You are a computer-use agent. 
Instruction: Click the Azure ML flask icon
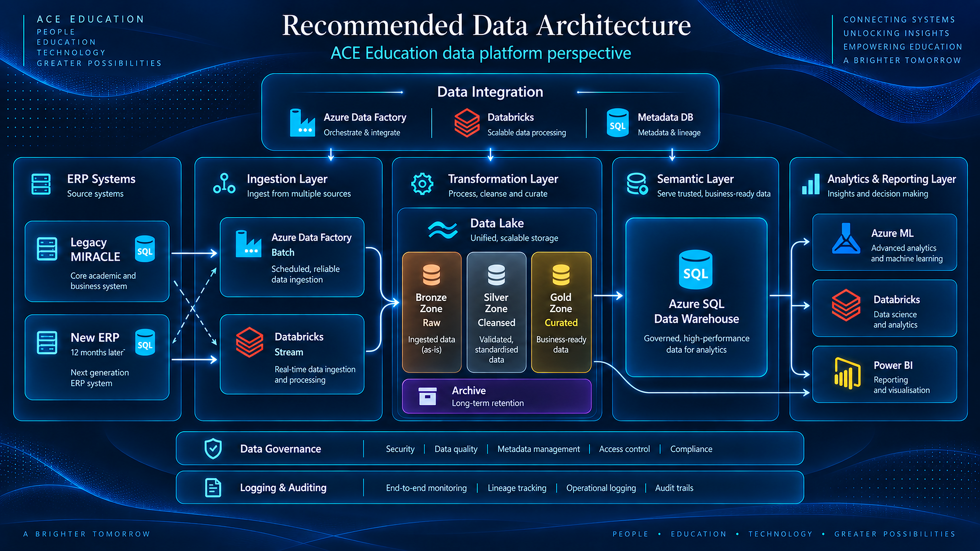[x=846, y=239]
